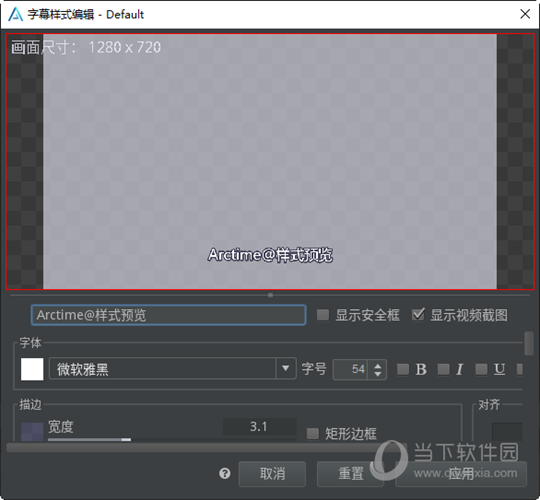Toggle the Underline checkbox
Screen dimensions: 540x500
tap(481, 369)
